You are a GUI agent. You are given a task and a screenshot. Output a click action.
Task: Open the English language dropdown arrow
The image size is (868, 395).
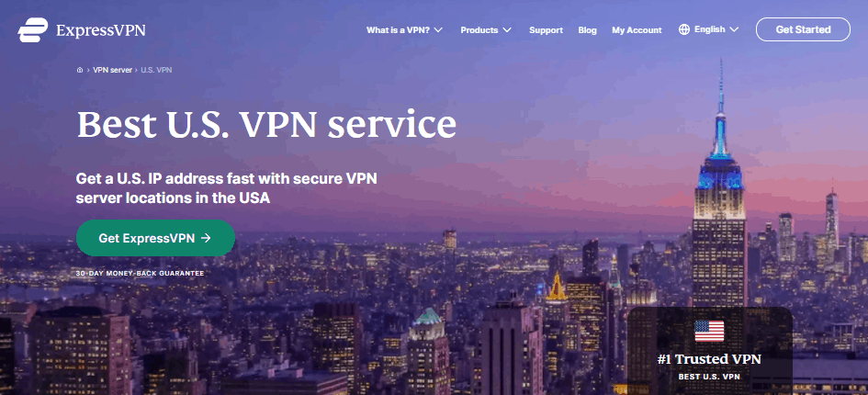tap(734, 29)
